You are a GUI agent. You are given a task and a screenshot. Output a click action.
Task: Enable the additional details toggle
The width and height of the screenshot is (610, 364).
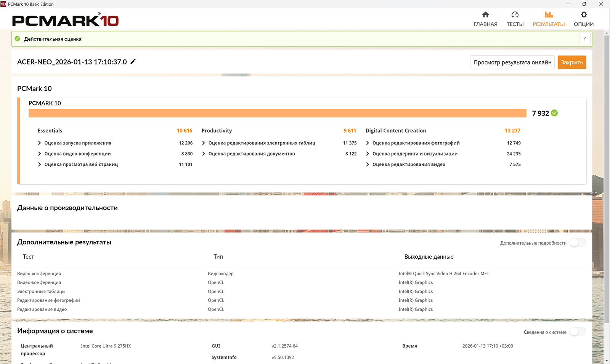coord(577,243)
